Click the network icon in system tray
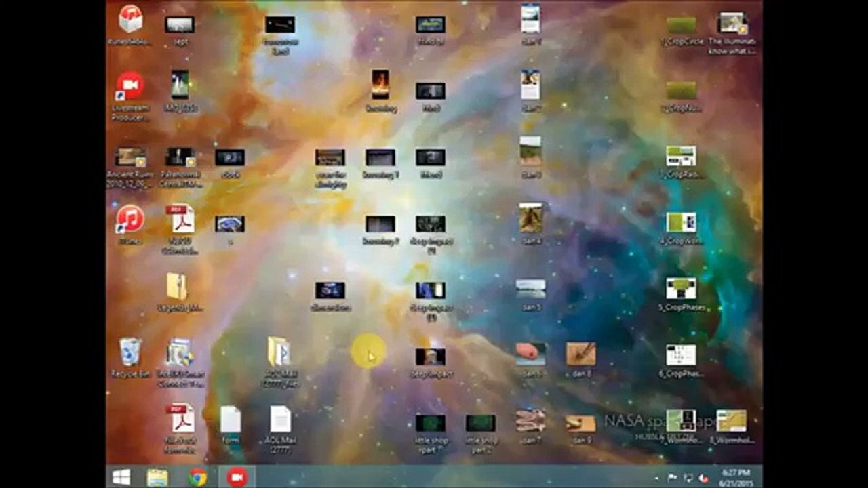 point(688,478)
